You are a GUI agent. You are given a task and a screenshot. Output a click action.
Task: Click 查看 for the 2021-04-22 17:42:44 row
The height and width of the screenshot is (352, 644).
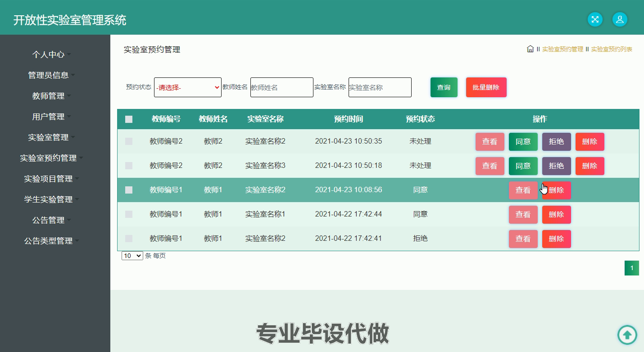[523, 214]
